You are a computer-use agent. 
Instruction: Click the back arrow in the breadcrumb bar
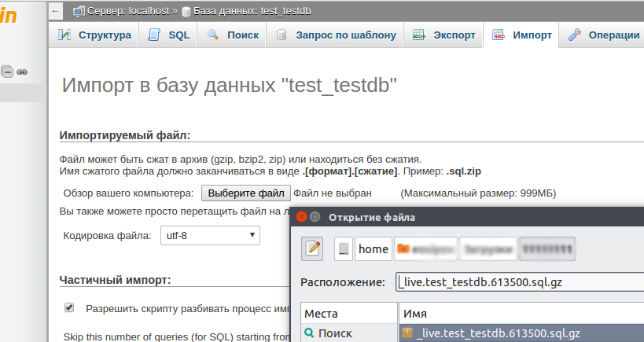[55, 11]
